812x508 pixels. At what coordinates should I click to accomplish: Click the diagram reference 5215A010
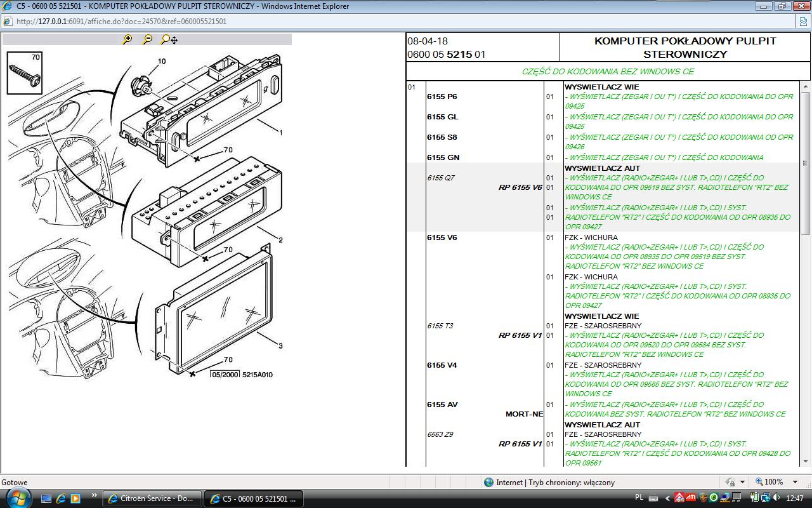pyautogui.click(x=257, y=375)
